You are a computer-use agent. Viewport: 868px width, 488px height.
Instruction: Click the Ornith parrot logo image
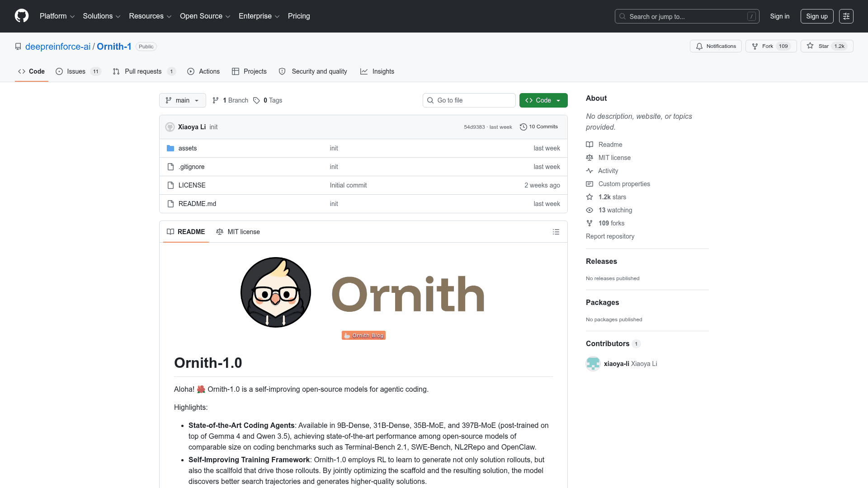click(276, 292)
